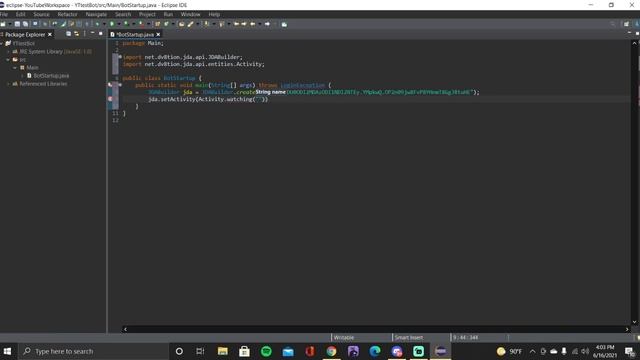Select the Package Explorer tab
This screenshot has width=640, height=360.
[x=25, y=35]
